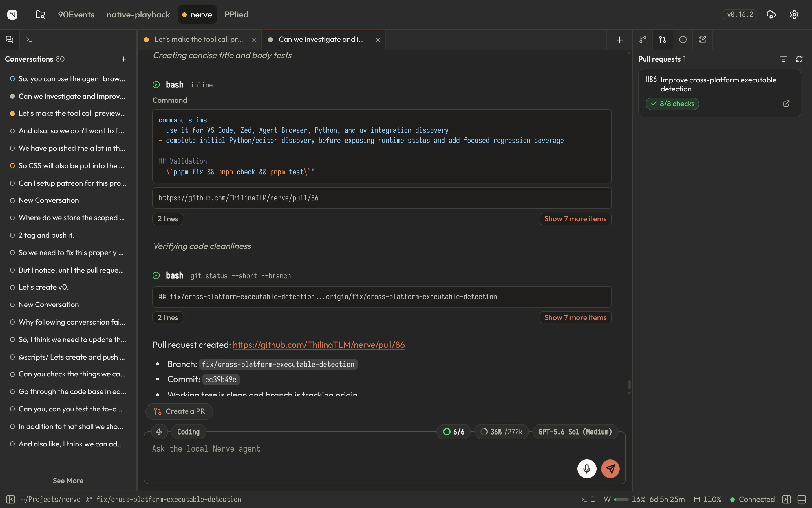Screen dimensions: 812x508
Task: Expand the first '2 lines' output badge
Action: [x=168, y=219]
